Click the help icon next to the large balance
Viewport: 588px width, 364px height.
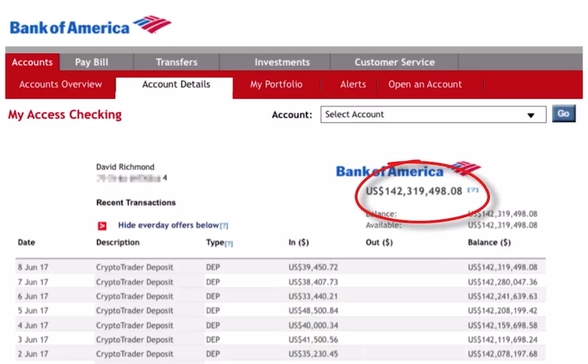click(473, 190)
